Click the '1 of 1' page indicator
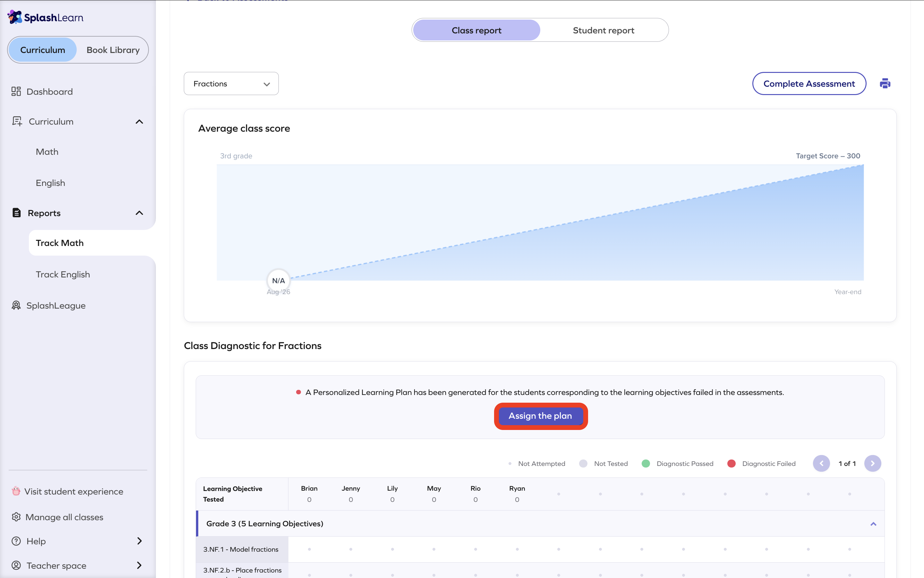This screenshot has width=924, height=578. pos(847,463)
